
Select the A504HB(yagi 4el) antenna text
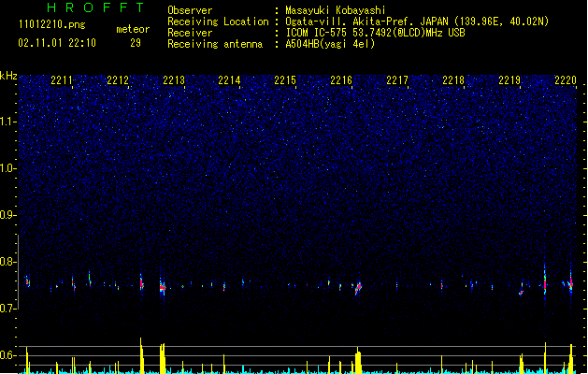(x=330, y=44)
